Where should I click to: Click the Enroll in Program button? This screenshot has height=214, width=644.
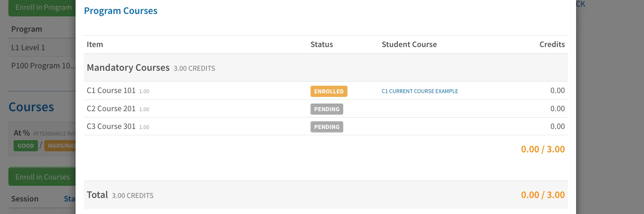coord(42,8)
